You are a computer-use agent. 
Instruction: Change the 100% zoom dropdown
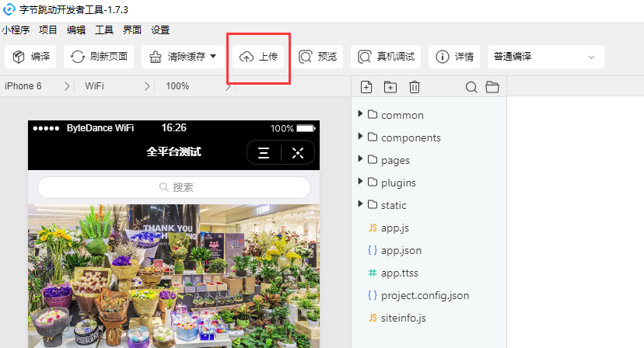tap(198, 86)
